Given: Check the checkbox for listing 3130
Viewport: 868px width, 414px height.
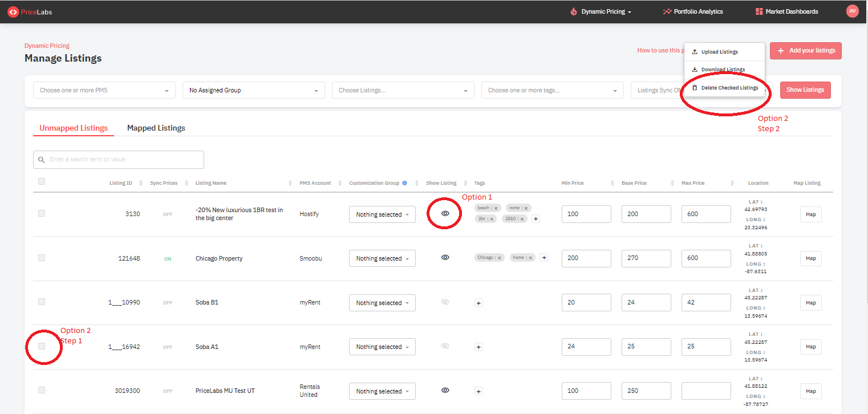Looking at the screenshot, I should tap(42, 213).
